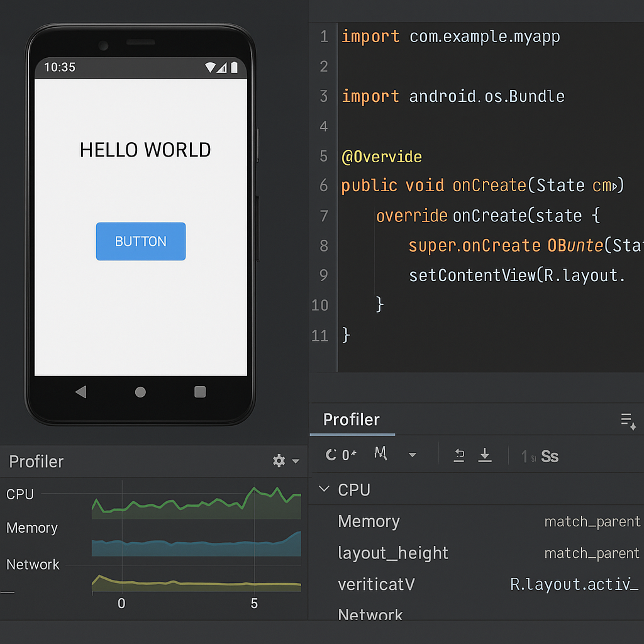This screenshot has height=644, width=644.
Task: Open the dropdown arrow beside the gear icon
Action: [295, 461]
